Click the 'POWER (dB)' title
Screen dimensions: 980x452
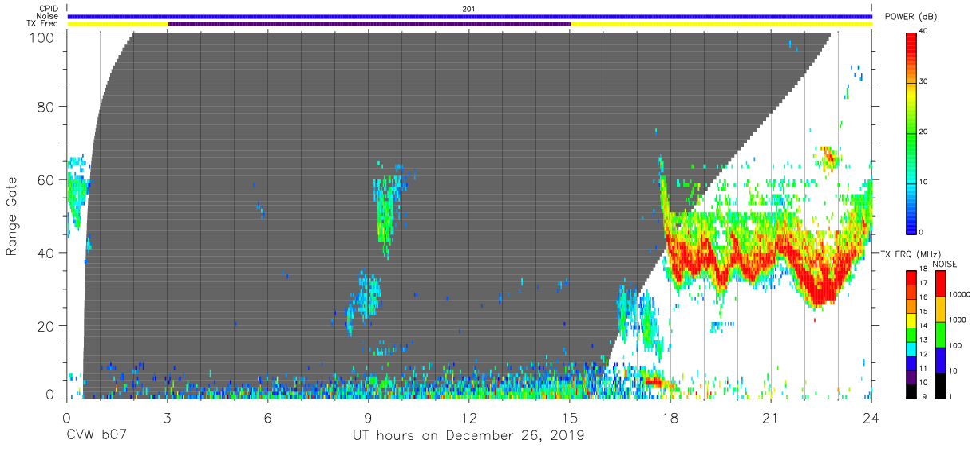click(x=911, y=16)
